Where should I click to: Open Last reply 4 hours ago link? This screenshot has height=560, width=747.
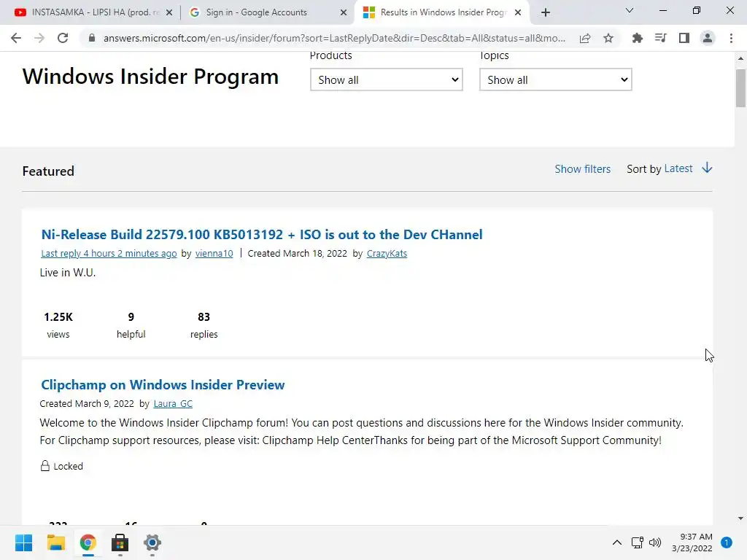109,253
